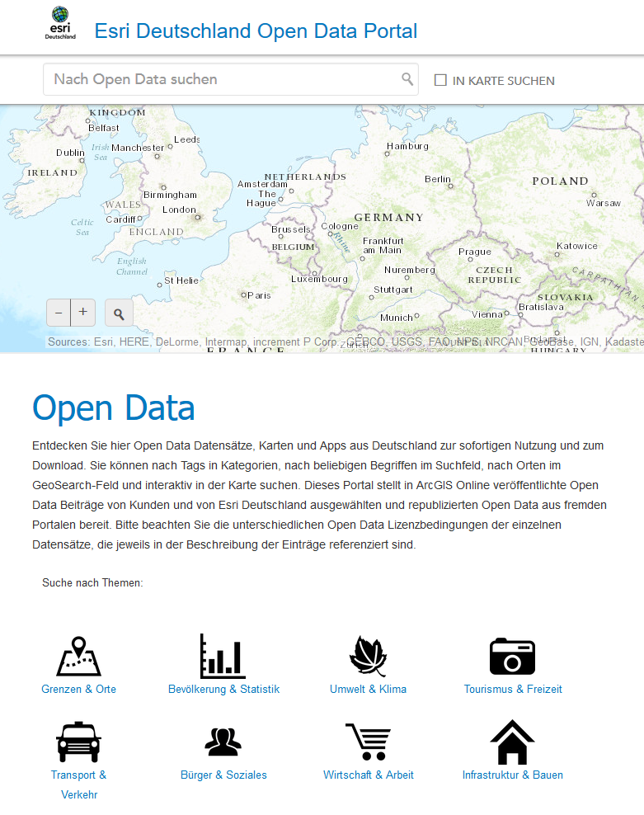This screenshot has height=815, width=644.
Task: Open the Tourismus & Freizeit category link
Action: (513, 690)
